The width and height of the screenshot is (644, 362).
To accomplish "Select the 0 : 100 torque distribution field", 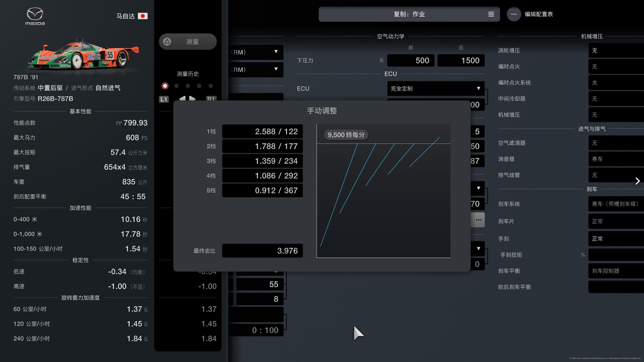I will pyautogui.click(x=256, y=330).
